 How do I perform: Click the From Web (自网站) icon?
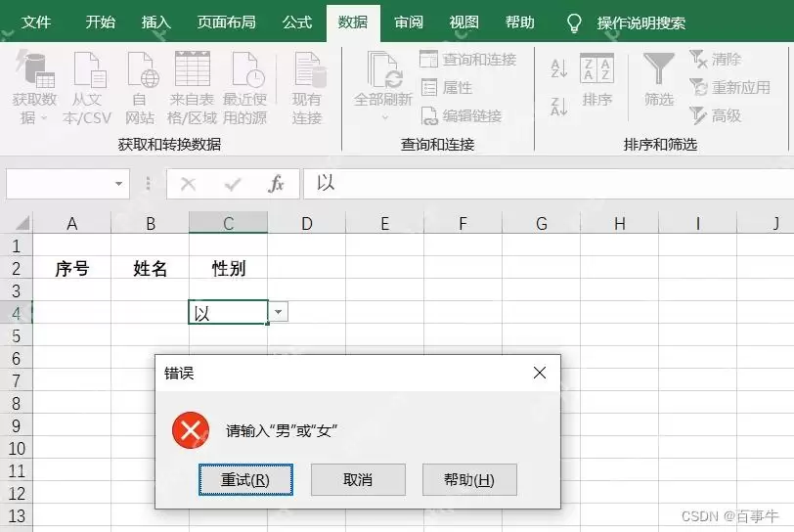tap(143, 69)
